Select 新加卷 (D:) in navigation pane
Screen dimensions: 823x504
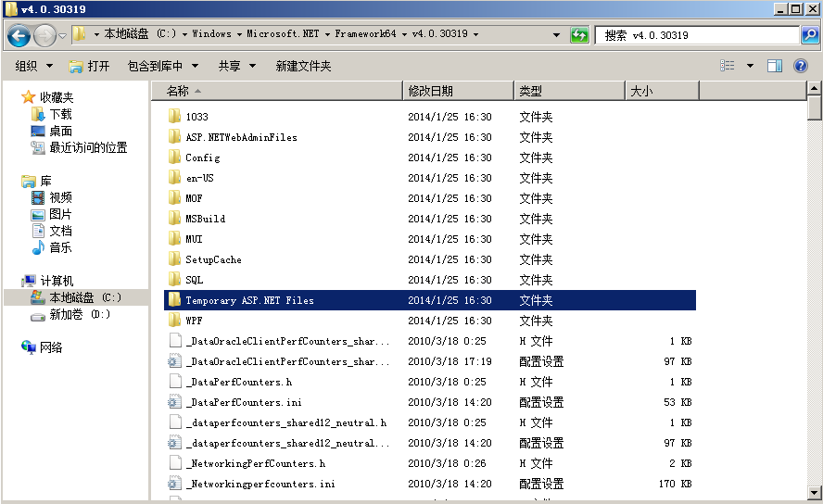79,314
